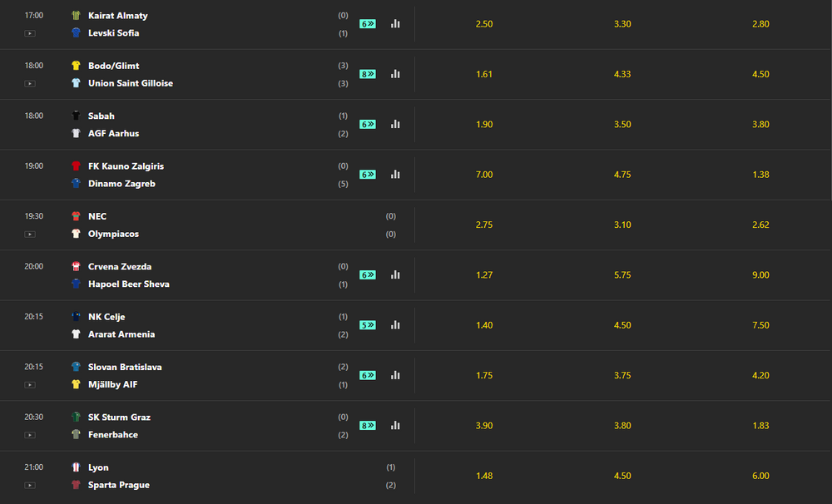
Task: Open stats chart for NK Celje match
Action: [395, 325]
